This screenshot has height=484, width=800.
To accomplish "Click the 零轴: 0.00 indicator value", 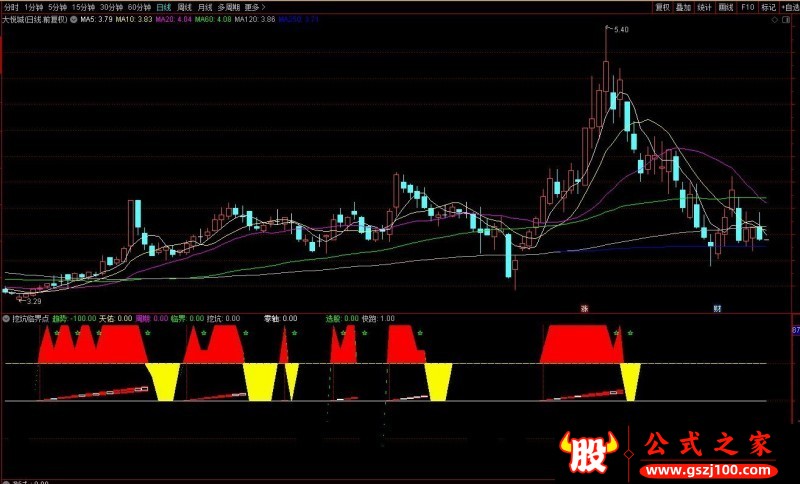I will click(280, 319).
